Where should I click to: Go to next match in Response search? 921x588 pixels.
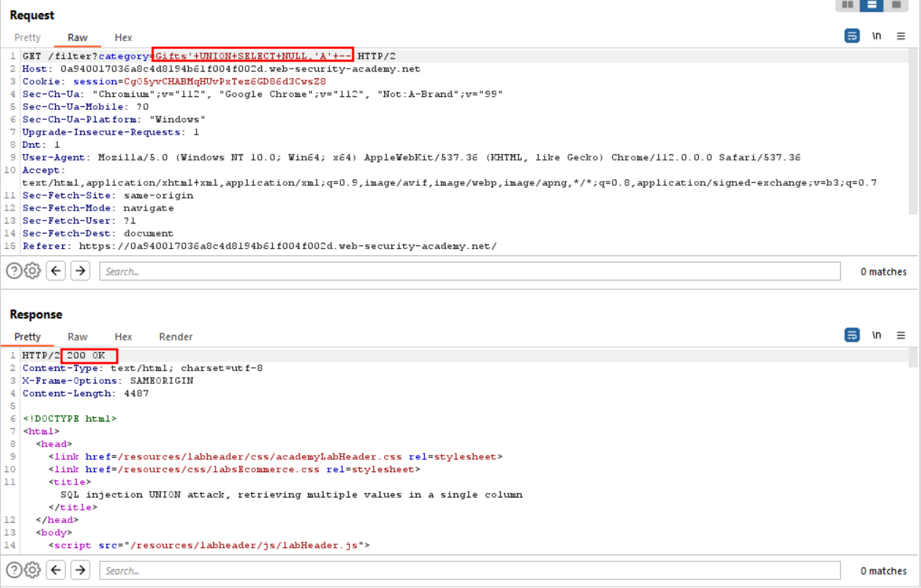pos(80,571)
